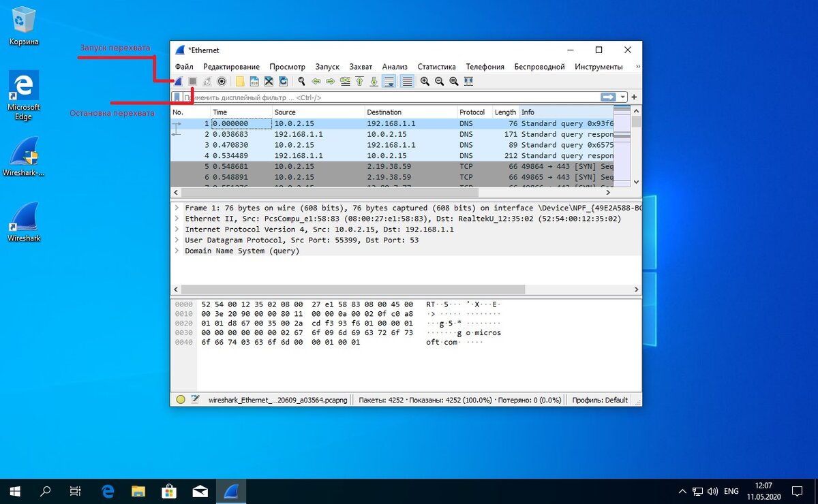Zoom in on packet text
The image size is (818, 504).
[425, 82]
